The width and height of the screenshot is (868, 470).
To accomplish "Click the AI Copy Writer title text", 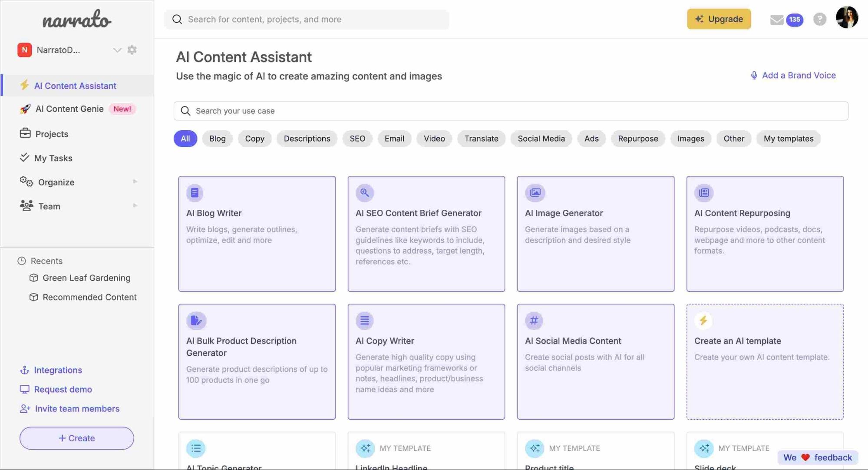I will [x=385, y=341].
